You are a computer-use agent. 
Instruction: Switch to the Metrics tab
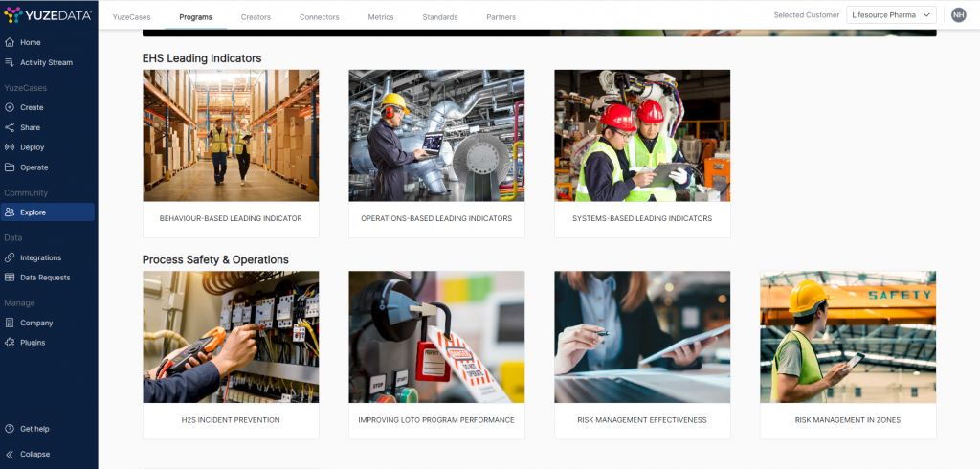pyautogui.click(x=381, y=17)
